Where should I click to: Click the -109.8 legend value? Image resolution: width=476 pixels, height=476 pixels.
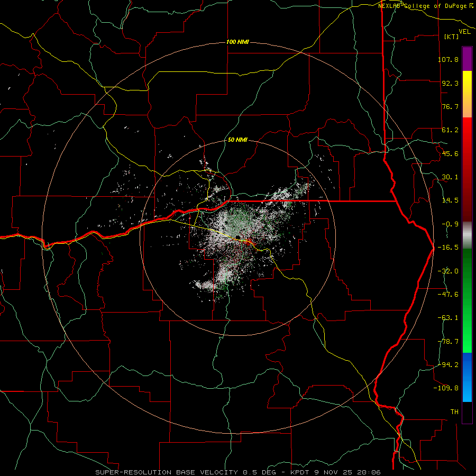(446, 388)
